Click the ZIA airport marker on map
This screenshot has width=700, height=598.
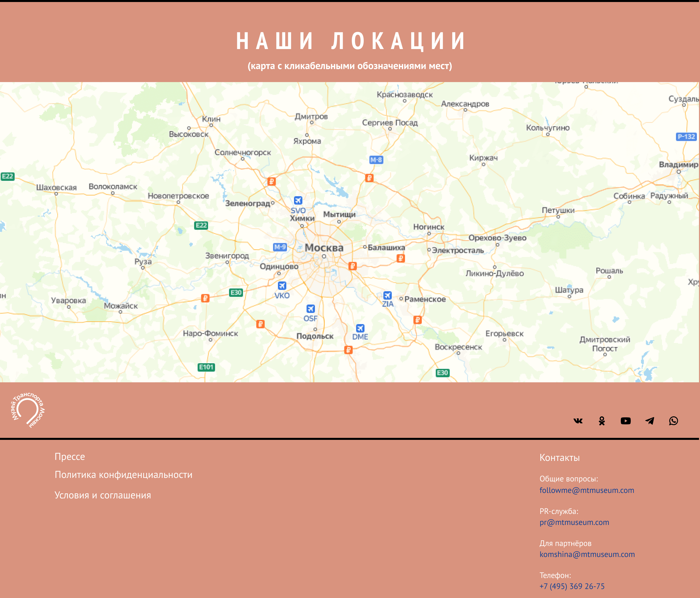coord(387,295)
